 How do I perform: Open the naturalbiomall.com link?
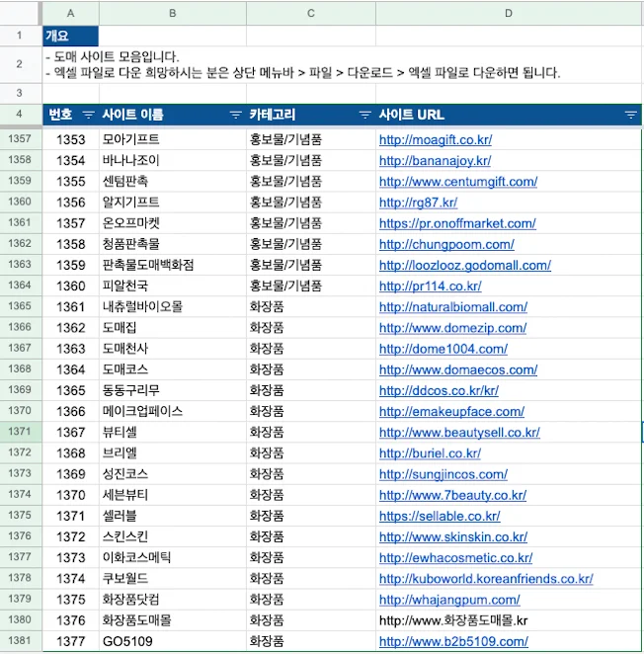tap(453, 307)
